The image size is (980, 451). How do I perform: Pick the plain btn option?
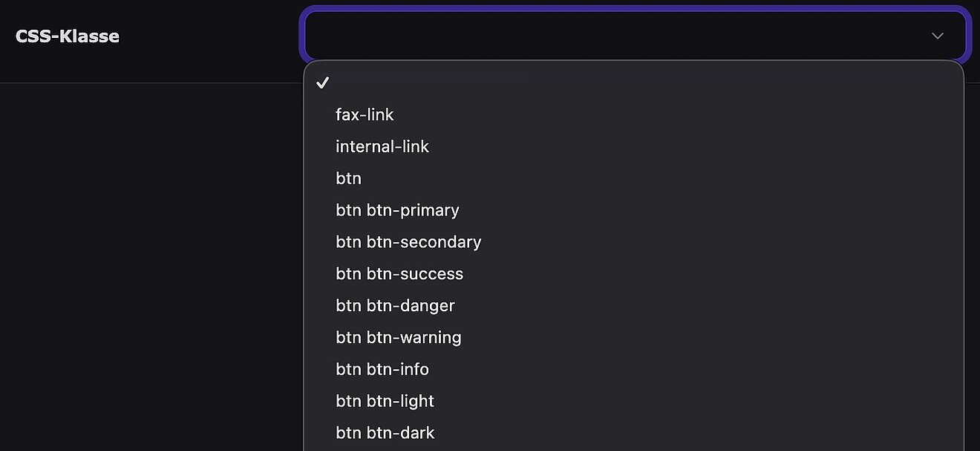(x=348, y=178)
